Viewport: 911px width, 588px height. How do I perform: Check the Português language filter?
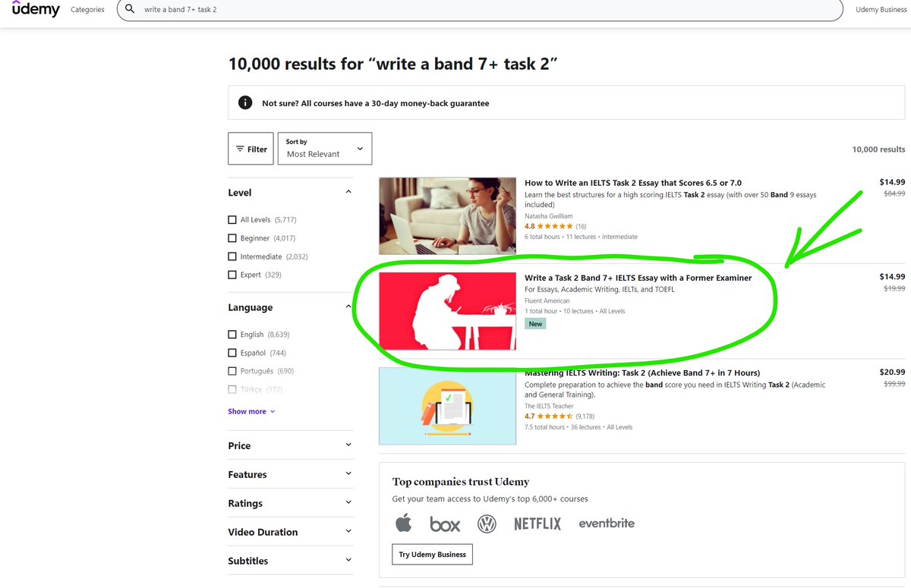232,371
